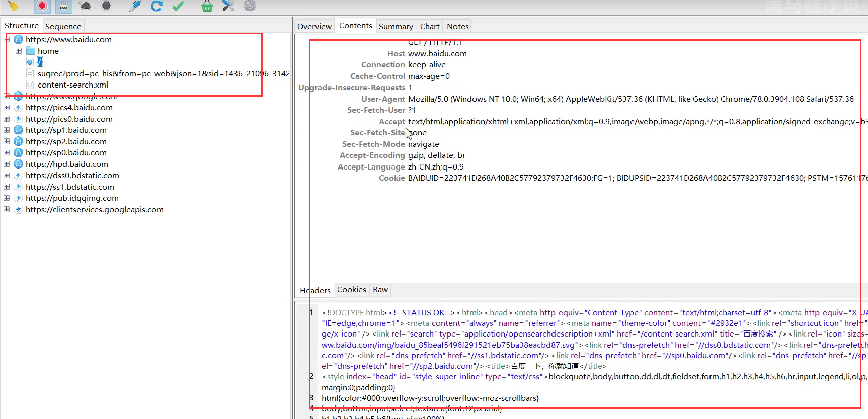This screenshot has height=419, width=868.
Task: Click the document icon beside content-search.xml
Action: tap(30, 85)
